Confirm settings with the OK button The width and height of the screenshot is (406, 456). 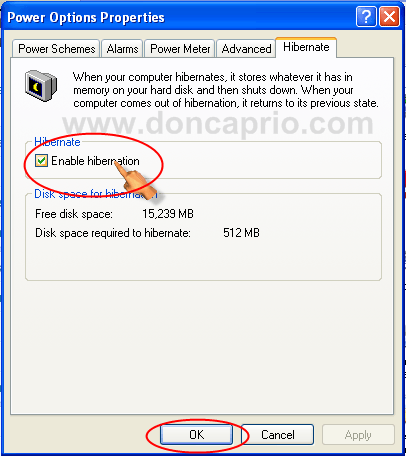[196, 434]
